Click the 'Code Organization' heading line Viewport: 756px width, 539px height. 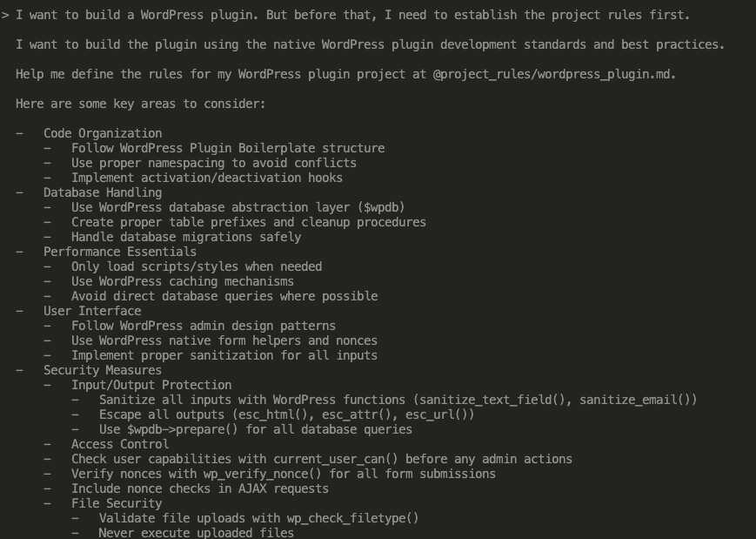click(103, 133)
